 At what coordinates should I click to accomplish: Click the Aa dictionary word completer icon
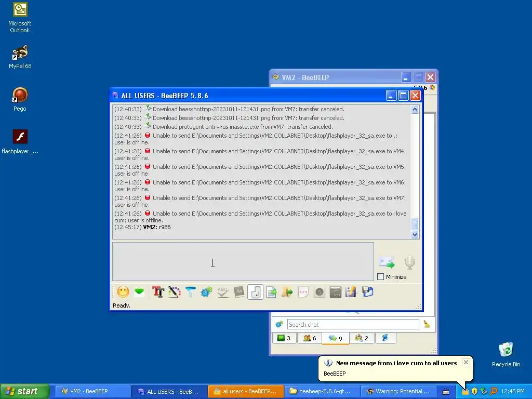point(239,292)
